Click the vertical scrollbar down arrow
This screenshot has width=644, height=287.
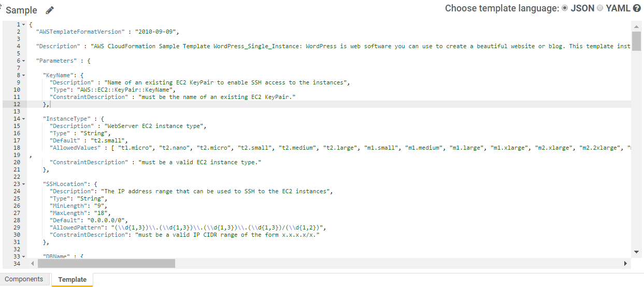pos(637,252)
